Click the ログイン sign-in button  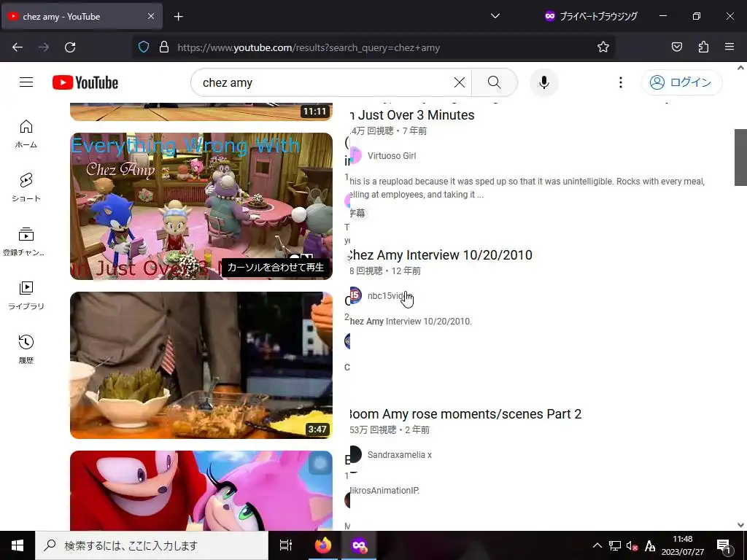[x=682, y=82]
